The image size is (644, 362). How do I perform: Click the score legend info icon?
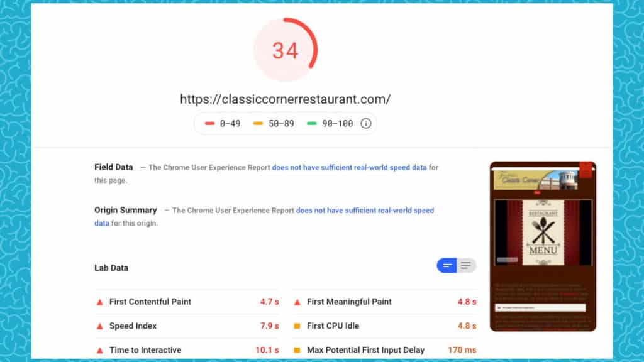tap(365, 124)
